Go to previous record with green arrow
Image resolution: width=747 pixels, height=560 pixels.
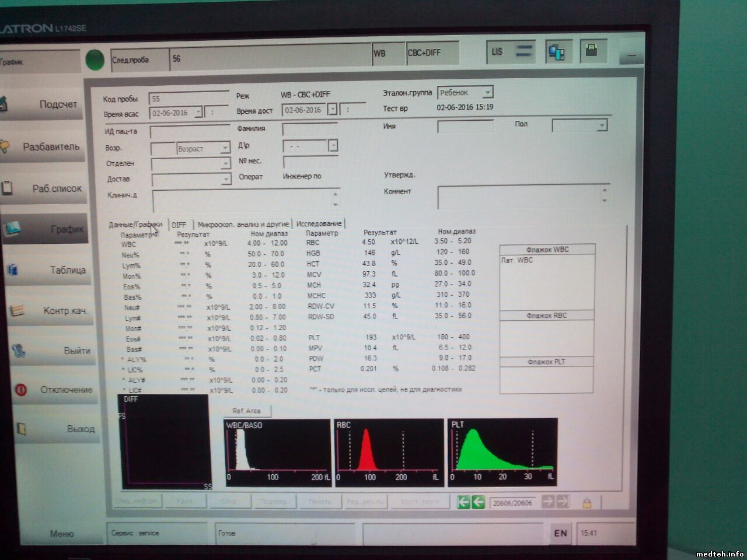[479, 502]
